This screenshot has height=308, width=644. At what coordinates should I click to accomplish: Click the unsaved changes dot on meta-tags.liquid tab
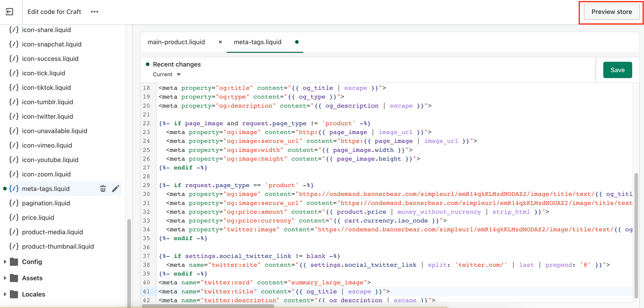(297, 42)
